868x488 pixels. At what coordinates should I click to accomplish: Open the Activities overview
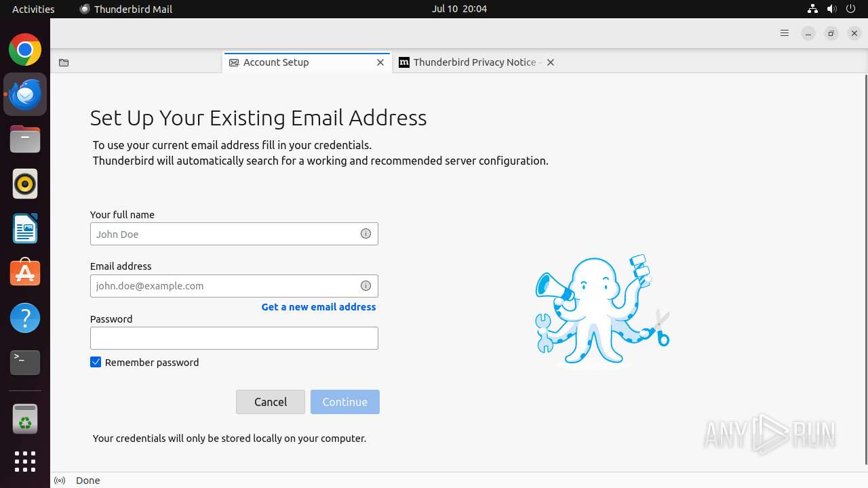coord(33,9)
